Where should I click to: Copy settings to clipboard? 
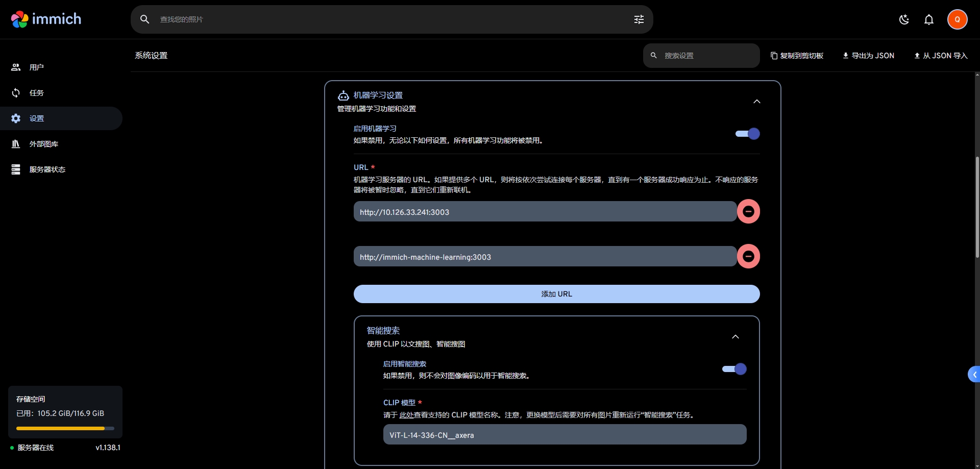click(x=797, y=56)
